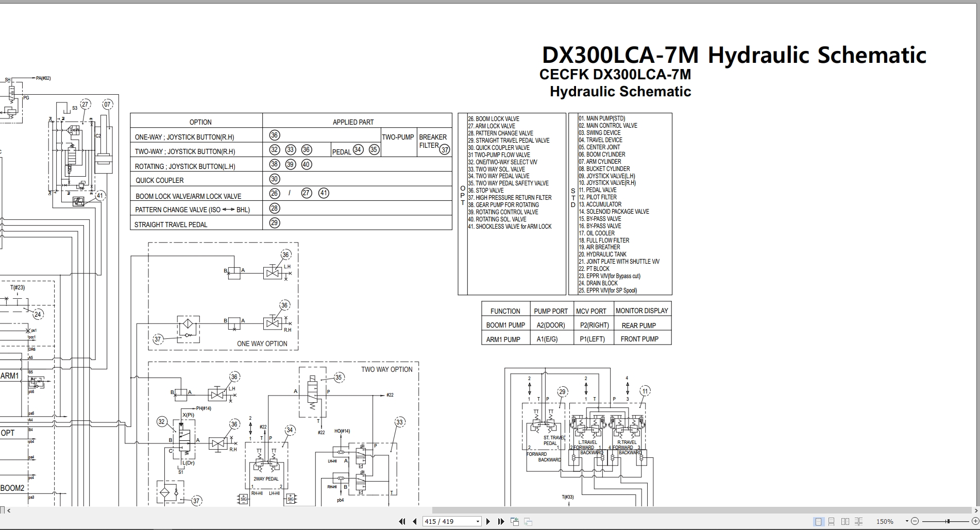The image size is (980, 530).
Task: Click 02. MAIN CONTROL VALVE entry
Action: 608,125
